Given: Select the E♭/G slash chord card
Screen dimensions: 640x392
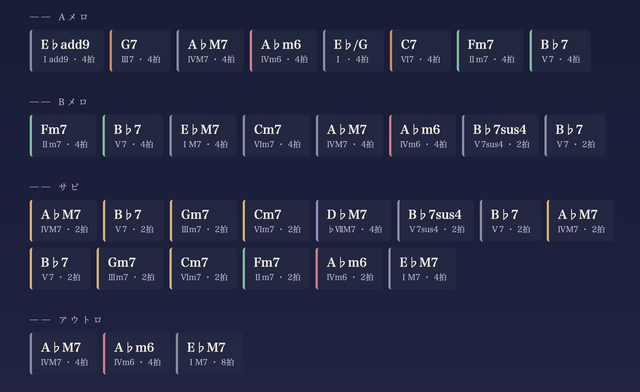Looking at the screenshot, I should coord(353,51).
